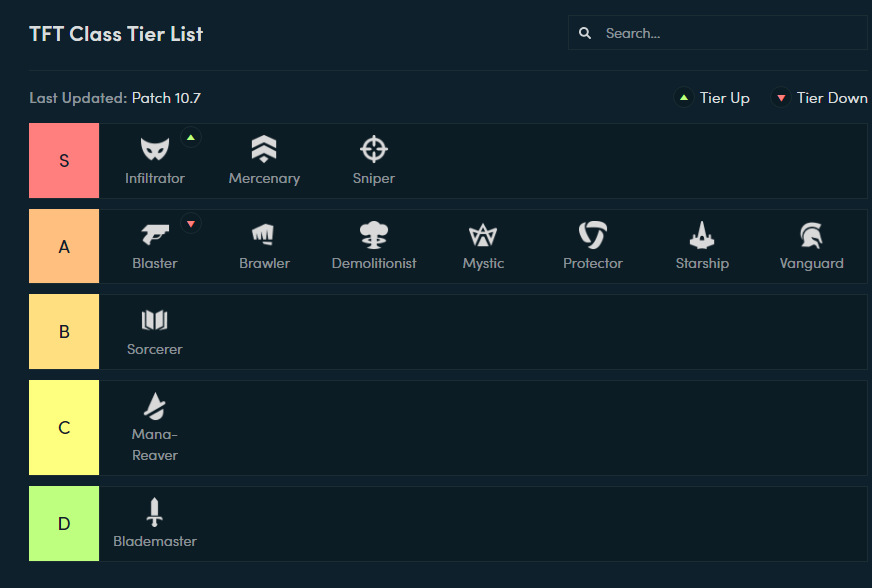Open the Mana-Reaver blade icon
872x588 pixels.
point(155,406)
